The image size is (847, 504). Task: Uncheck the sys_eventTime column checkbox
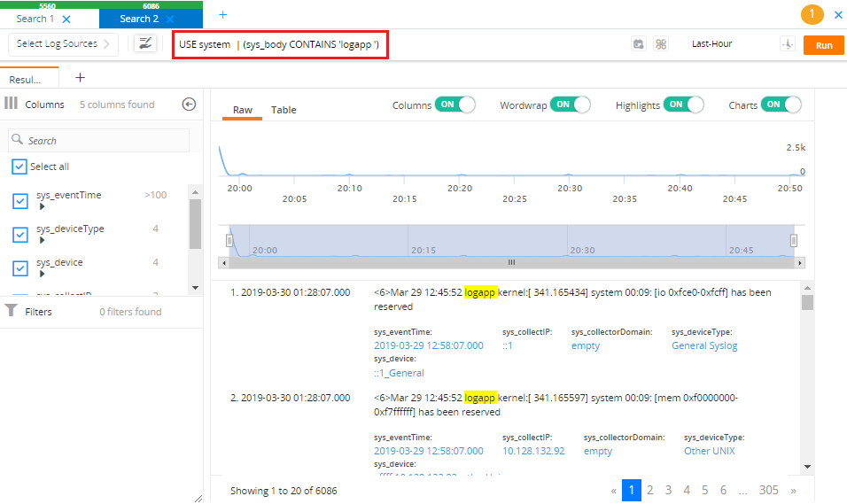[20, 201]
